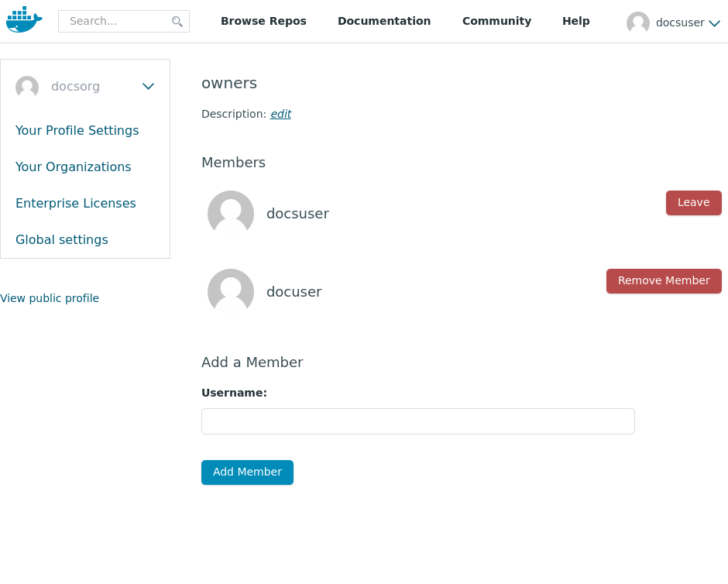The width and height of the screenshot is (728, 584).
Task: Click the Docker whale logo
Action: (x=23, y=20)
